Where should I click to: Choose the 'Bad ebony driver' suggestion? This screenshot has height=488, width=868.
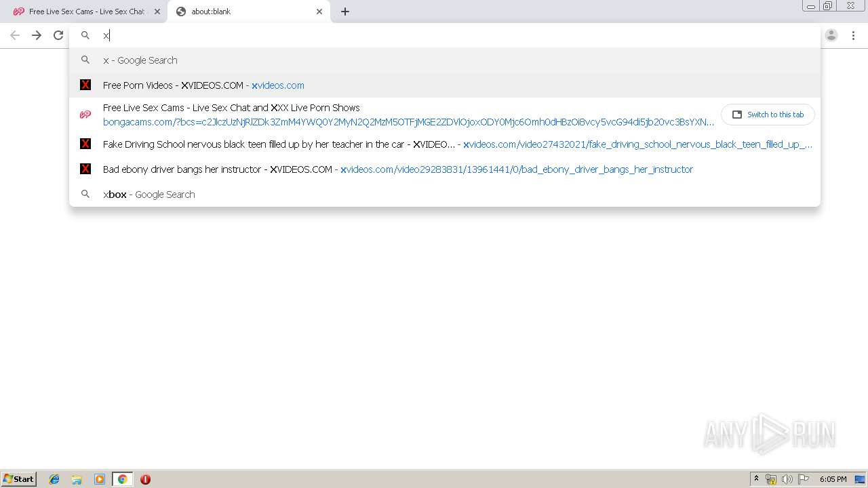pos(445,169)
